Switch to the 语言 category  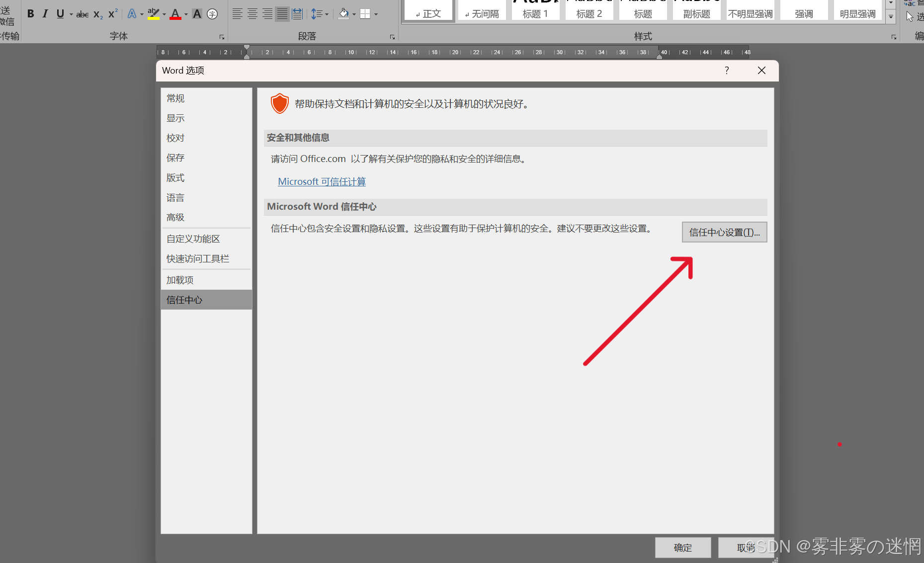pos(206,198)
